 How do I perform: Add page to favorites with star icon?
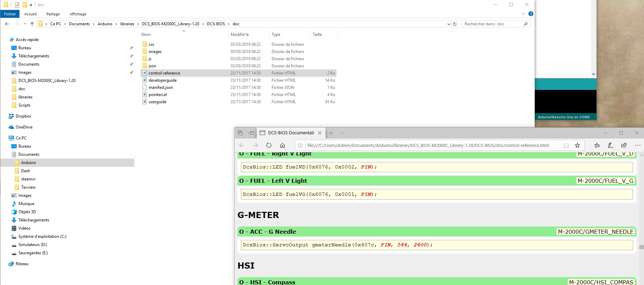(x=577, y=145)
